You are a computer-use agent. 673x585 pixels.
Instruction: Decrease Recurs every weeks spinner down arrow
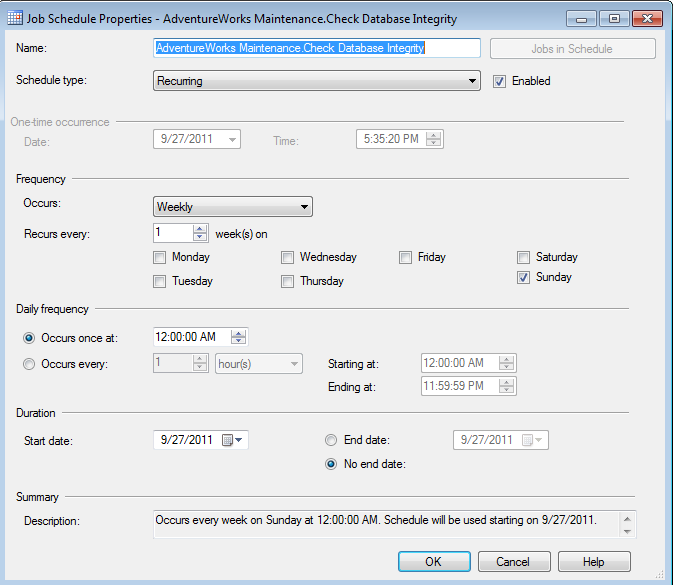coord(200,237)
